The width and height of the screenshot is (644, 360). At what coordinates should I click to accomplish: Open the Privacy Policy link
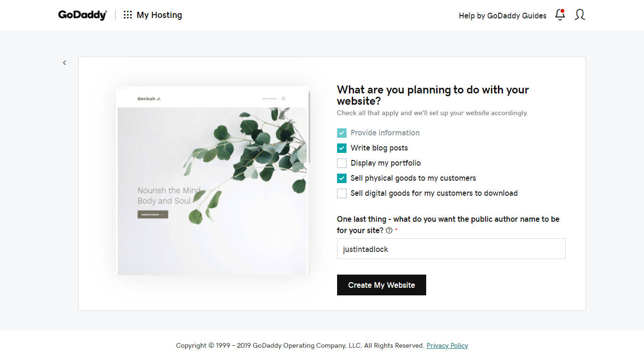pyautogui.click(x=447, y=345)
